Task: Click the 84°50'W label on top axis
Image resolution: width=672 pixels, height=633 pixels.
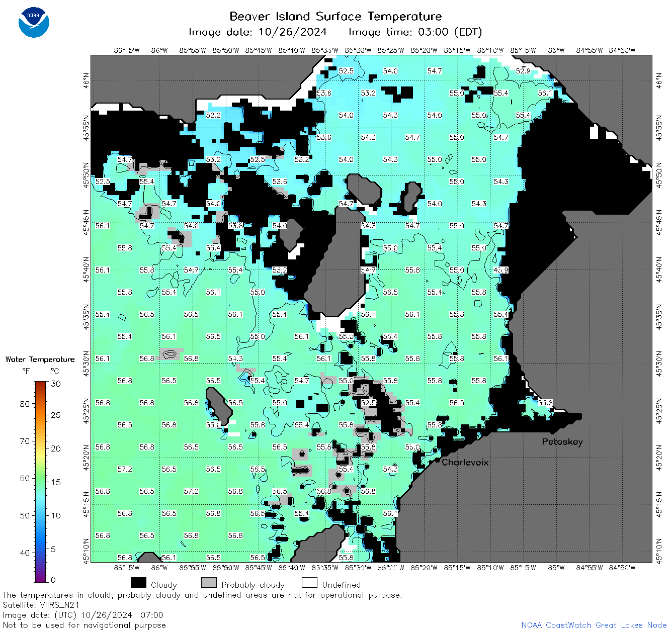Action: (622, 50)
